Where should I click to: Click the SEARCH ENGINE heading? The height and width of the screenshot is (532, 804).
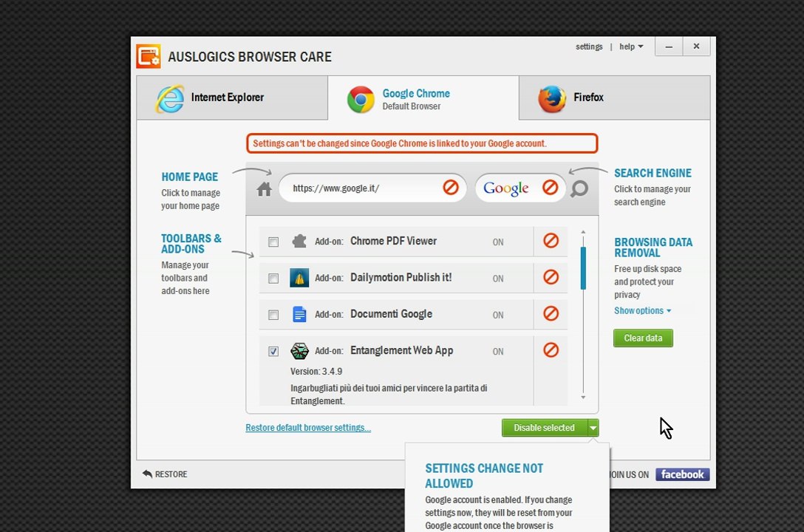pos(653,173)
